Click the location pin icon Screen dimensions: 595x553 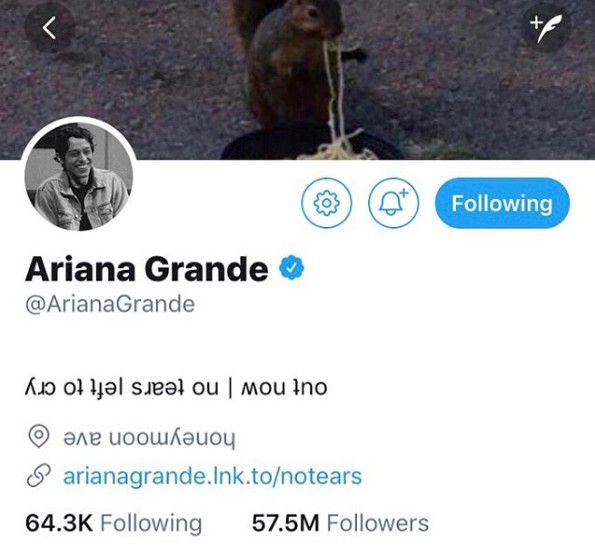(39, 436)
